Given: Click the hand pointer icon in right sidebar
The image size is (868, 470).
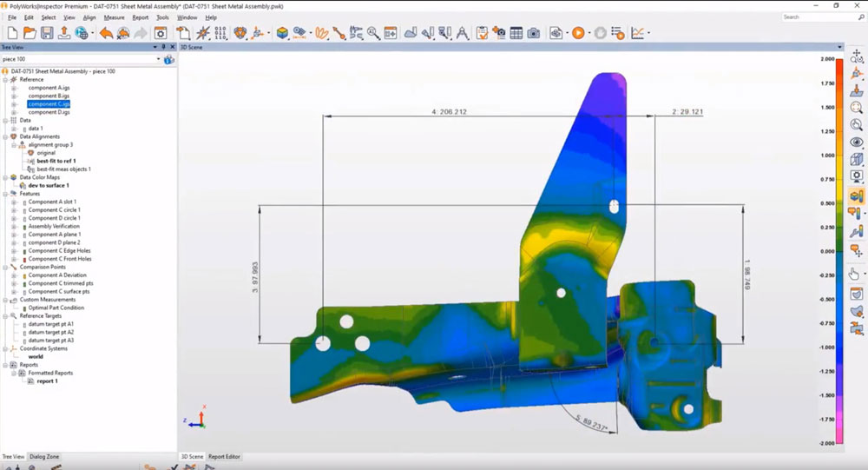Looking at the screenshot, I should 854,275.
